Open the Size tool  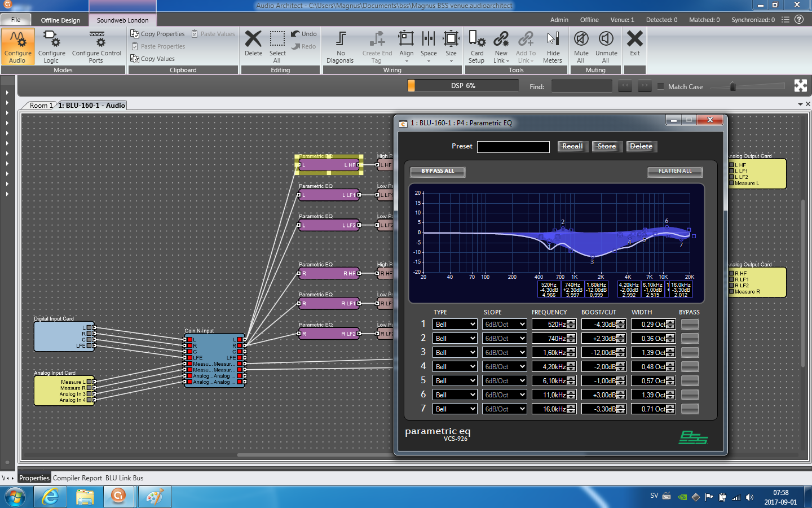coord(451,47)
